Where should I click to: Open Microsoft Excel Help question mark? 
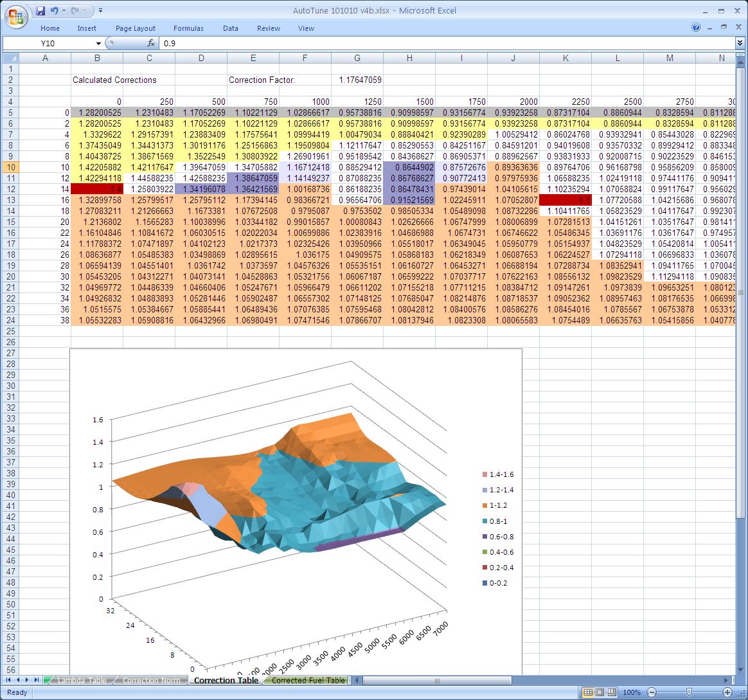coord(696,28)
